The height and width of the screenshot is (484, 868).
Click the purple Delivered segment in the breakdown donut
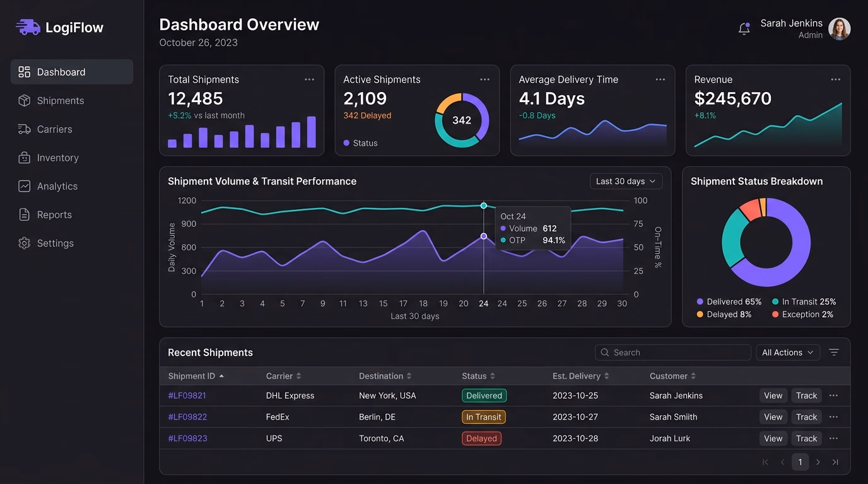[796, 252]
